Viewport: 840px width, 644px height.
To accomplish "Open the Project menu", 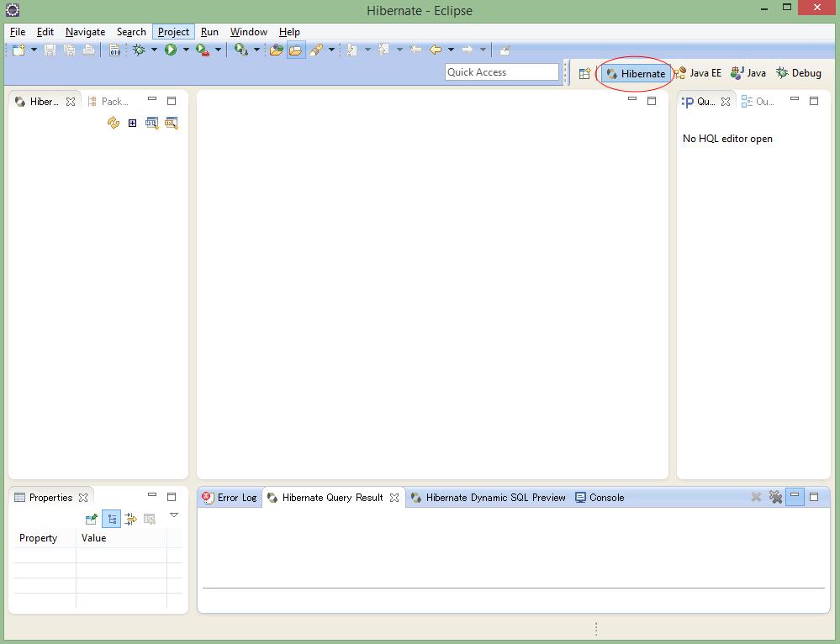I will 173,32.
